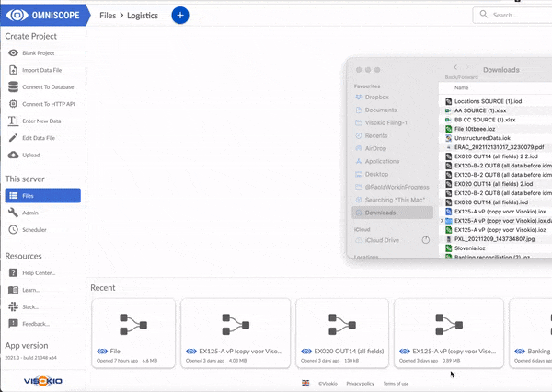Select Dropbox in Finder Favourites
552x392 pixels.
[x=376, y=97]
